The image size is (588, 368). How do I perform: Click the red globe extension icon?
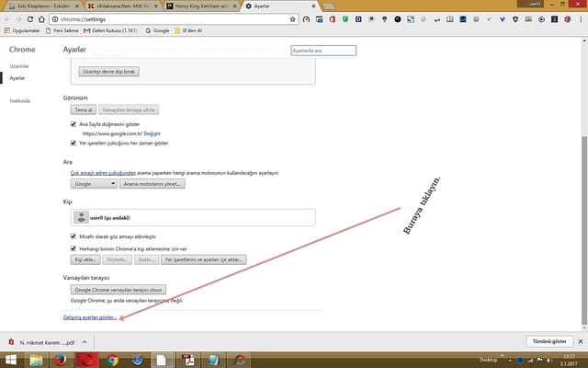[x=568, y=19]
